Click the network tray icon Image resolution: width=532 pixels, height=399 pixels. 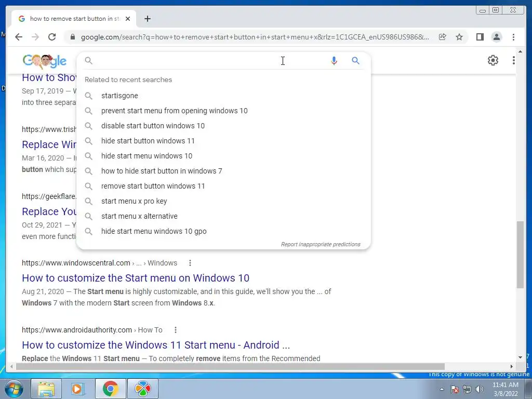click(467, 390)
